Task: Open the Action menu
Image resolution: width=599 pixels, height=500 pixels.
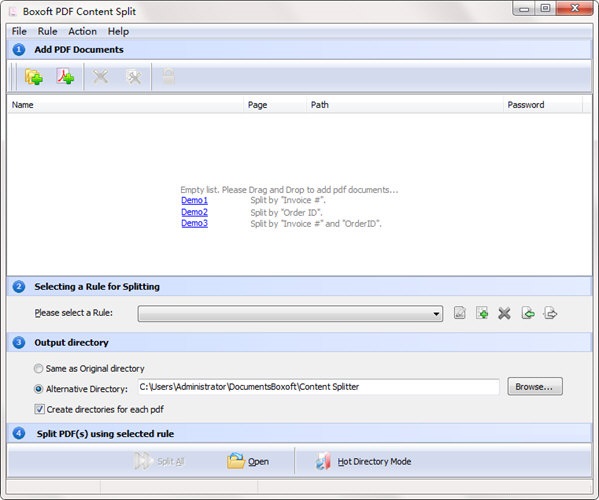Action: tap(82, 31)
